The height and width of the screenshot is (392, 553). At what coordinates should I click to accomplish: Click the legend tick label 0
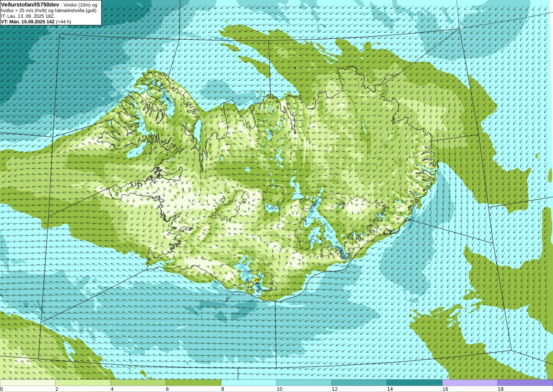tap(2, 389)
